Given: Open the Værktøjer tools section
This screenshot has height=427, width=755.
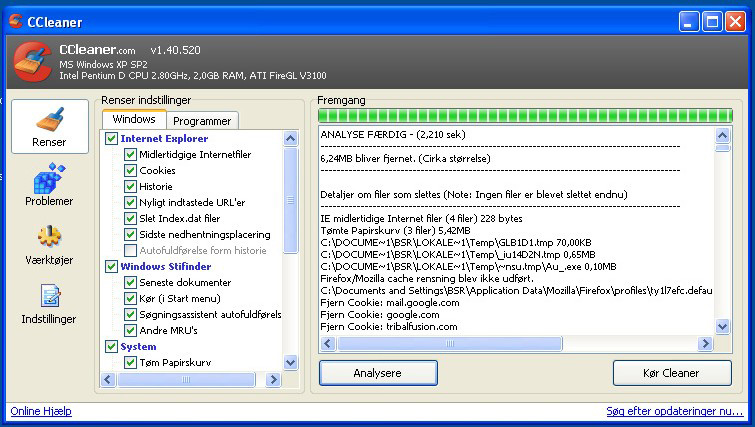Looking at the screenshot, I should coord(49,244).
